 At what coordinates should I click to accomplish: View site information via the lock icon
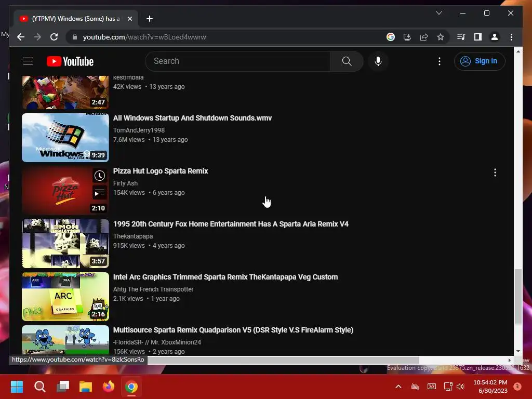[x=74, y=37]
